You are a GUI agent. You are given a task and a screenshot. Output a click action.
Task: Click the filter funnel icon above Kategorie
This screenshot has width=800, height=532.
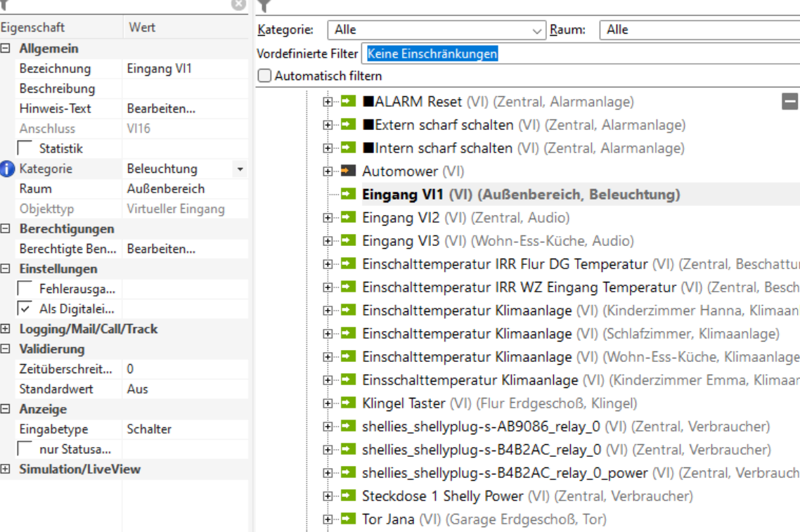(264, 6)
